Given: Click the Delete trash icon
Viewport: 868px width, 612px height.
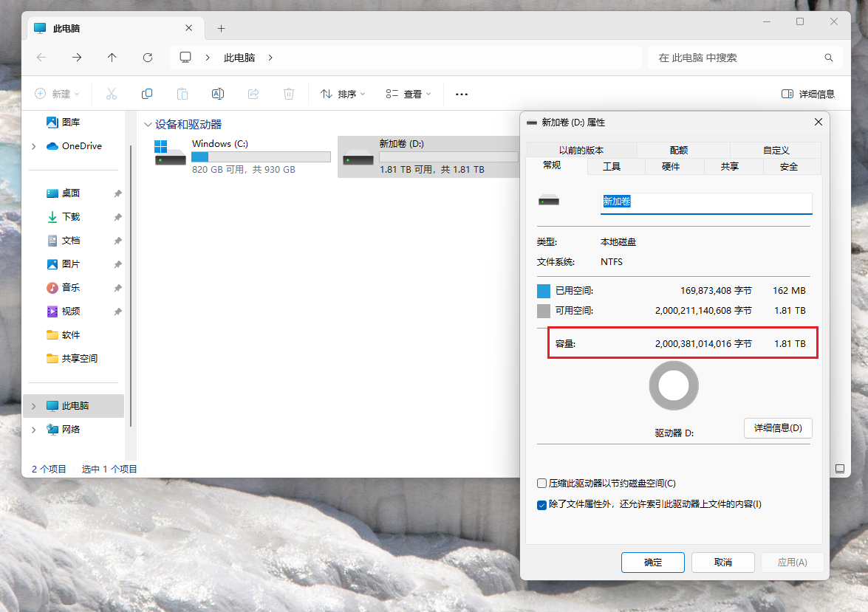Looking at the screenshot, I should [x=289, y=94].
